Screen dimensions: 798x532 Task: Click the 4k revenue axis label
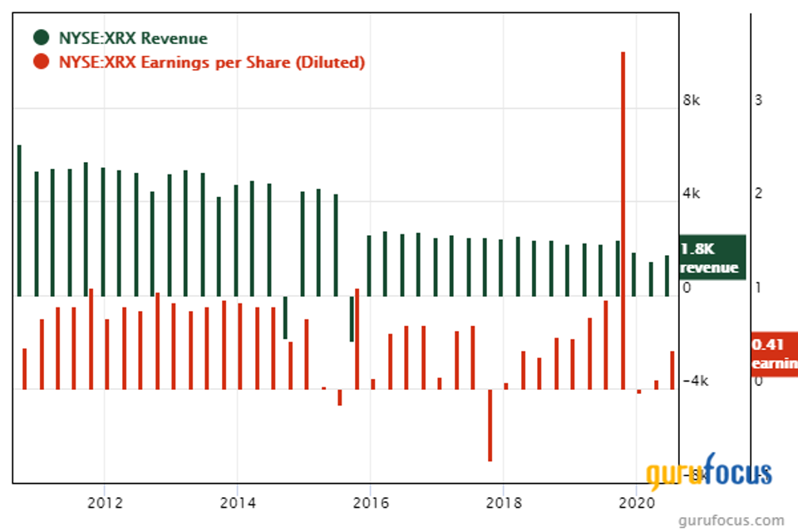tap(692, 194)
